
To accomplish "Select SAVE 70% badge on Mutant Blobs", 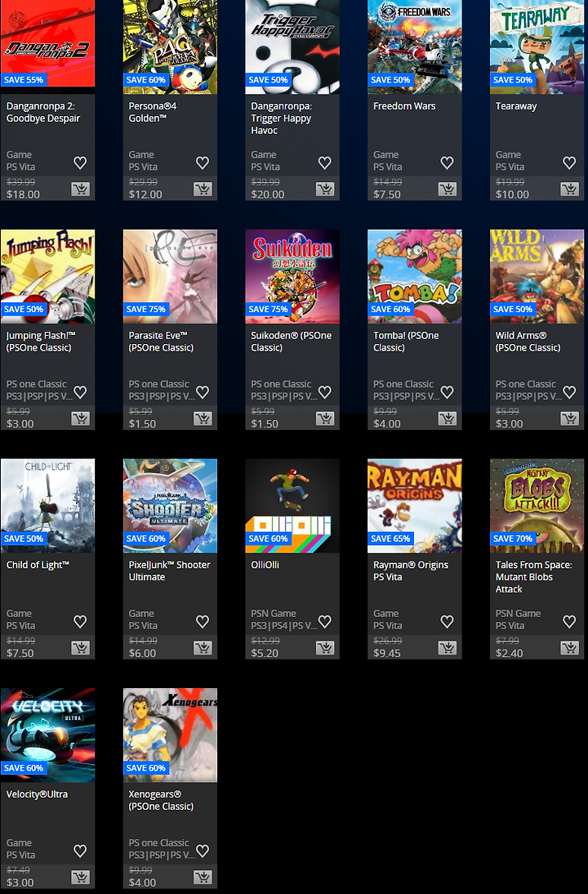I will (x=513, y=539).
